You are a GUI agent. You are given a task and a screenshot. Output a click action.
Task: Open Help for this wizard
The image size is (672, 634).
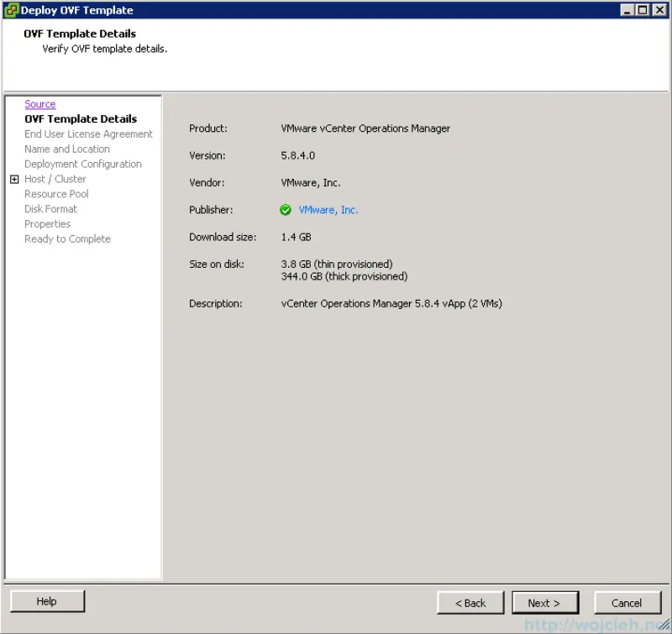click(x=47, y=600)
